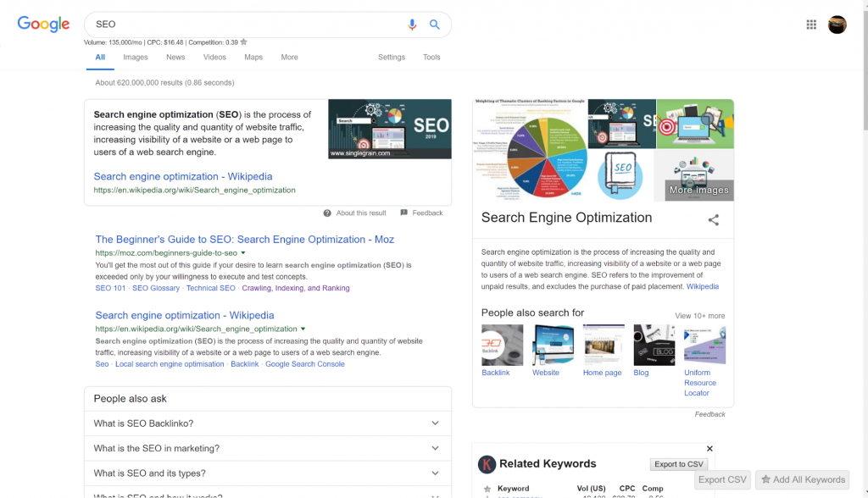This screenshot has width=868, height=498.
Task: Open the Google apps grid
Action: click(811, 25)
